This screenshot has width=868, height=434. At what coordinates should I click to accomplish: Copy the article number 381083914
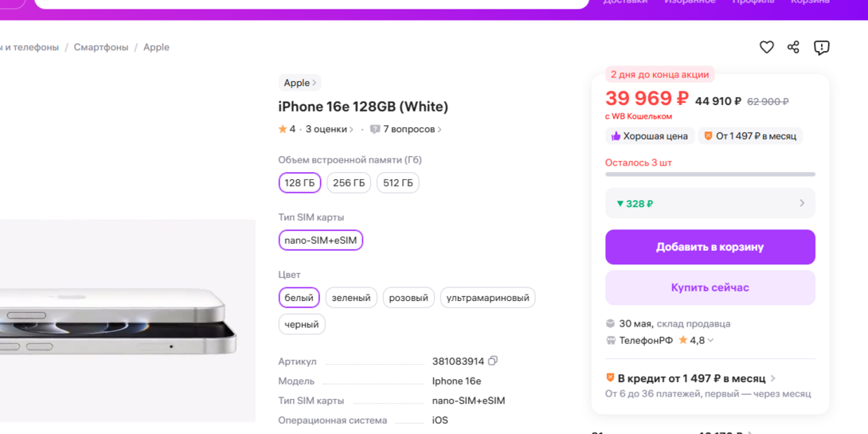click(493, 361)
